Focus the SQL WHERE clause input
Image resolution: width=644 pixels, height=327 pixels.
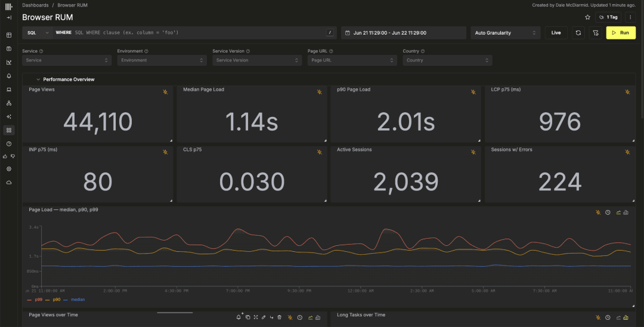[200, 32]
